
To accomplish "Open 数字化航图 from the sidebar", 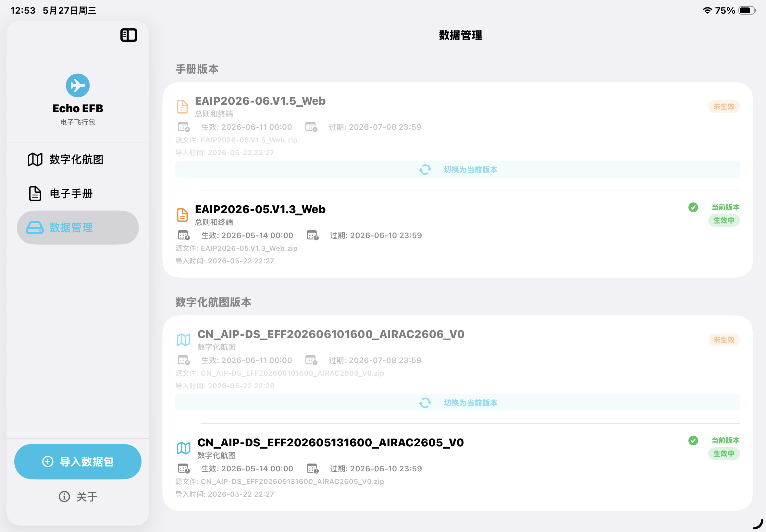I will (x=78, y=159).
